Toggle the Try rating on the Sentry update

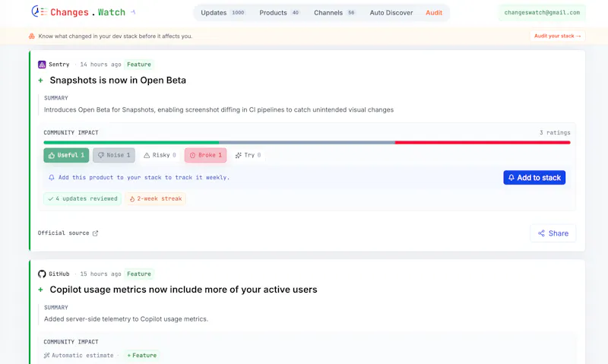pyautogui.click(x=248, y=155)
